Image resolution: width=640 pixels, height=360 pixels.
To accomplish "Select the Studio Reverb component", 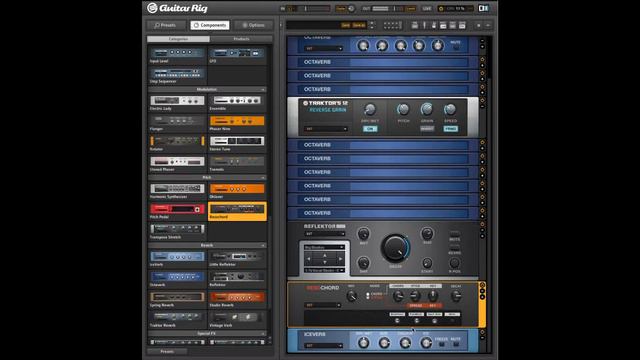I will coord(237,299).
